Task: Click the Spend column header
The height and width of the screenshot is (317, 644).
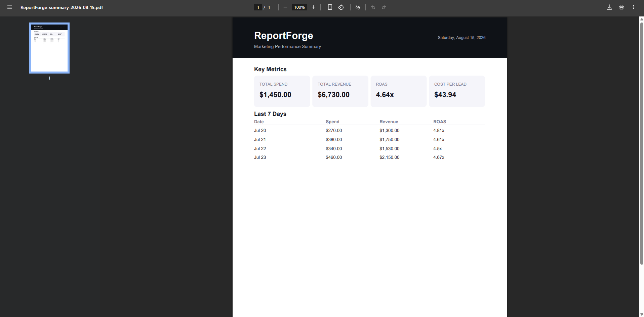Action: click(x=332, y=122)
